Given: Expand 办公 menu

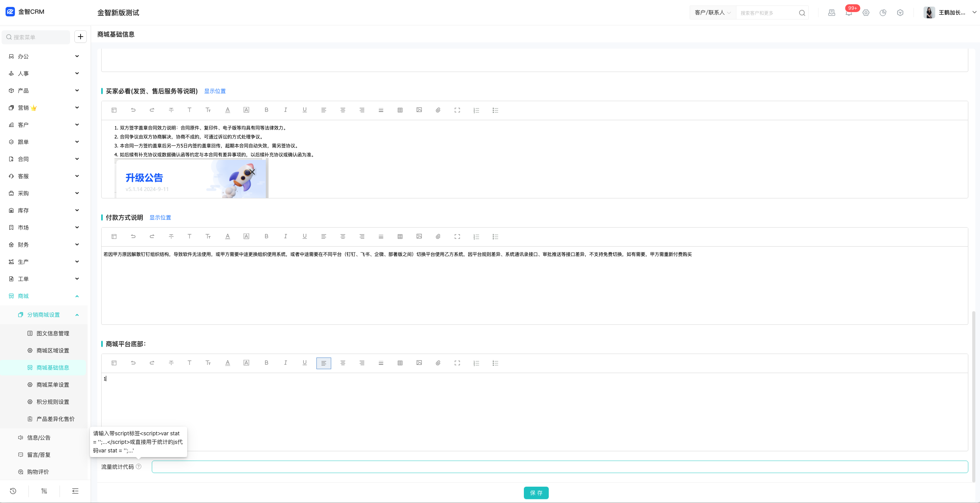Looking at the screenshot, I should click(x=44, y=56).
